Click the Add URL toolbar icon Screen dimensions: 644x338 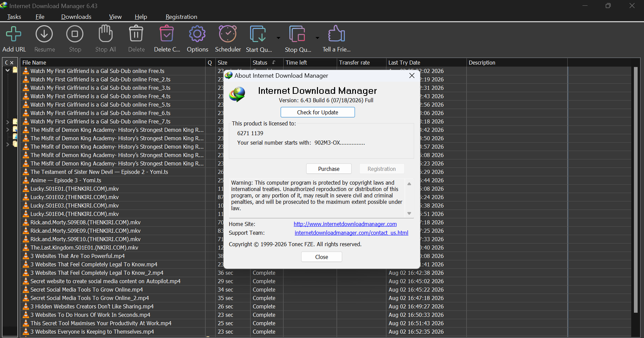pyautogui.click(x=14, y=34)
